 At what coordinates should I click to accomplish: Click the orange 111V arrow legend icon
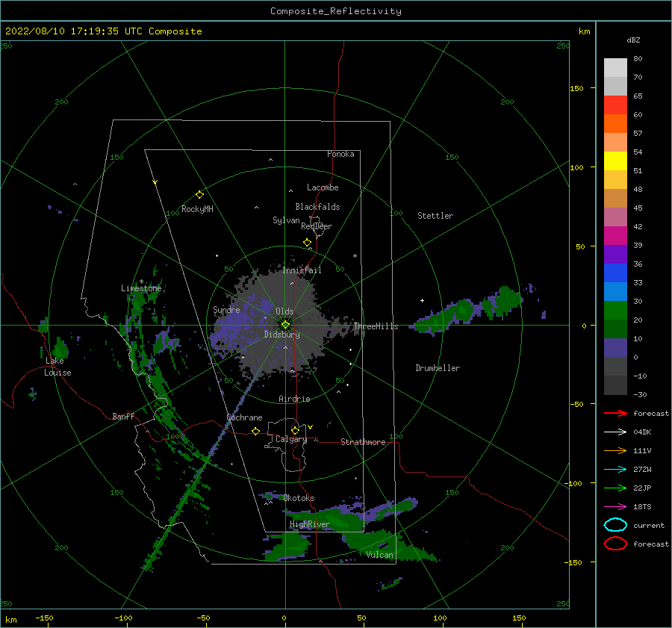click(x=615, y=450)
